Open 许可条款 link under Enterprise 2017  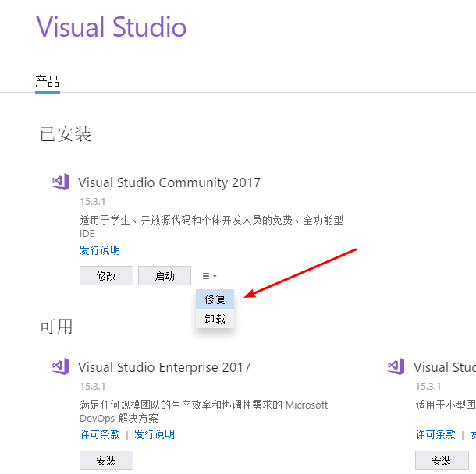pyautogui.click(x=100, y=434)
